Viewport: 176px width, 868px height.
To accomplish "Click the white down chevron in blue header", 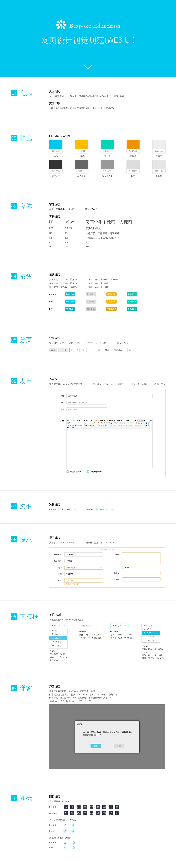I will coord(88,67).
